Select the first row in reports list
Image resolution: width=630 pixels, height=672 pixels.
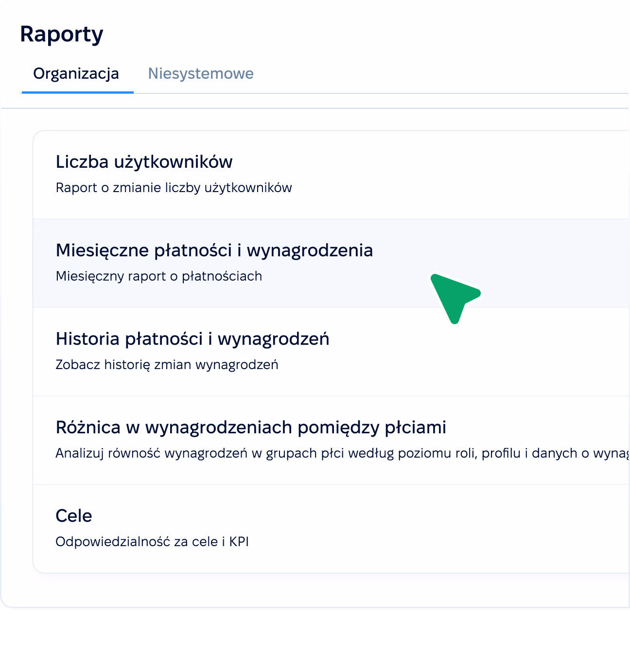pos(331,175)
